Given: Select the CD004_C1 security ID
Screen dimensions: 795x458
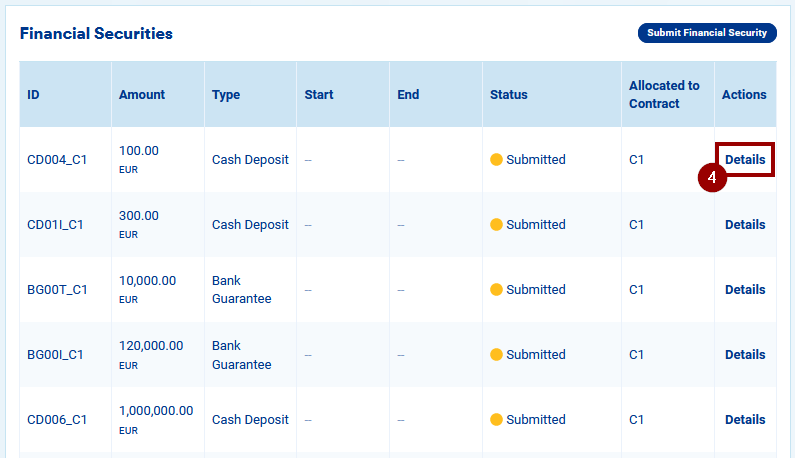Looking at the screenshot, I should click(x=57, y=160).
